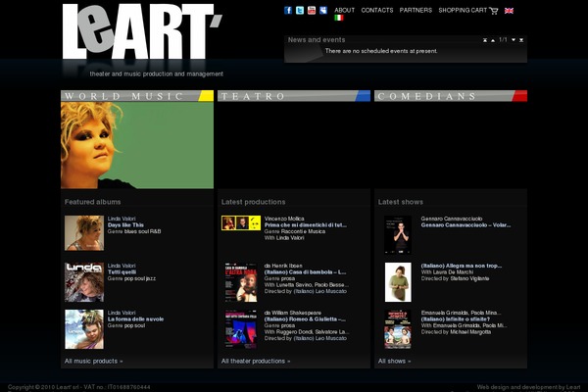The width and height of the screenshot is (588, 392).
Task: Jump to last news item arrow
Action: point(521,40)
